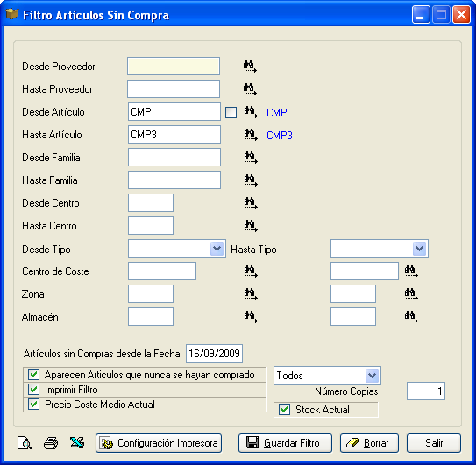Open Configuración Impresora settings

(159, 443)
